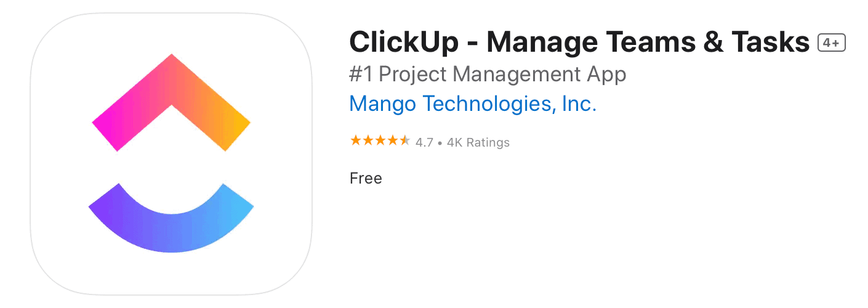Select the second orange rating star
Viewport: 868px width, 308px height.
point(368,141)
